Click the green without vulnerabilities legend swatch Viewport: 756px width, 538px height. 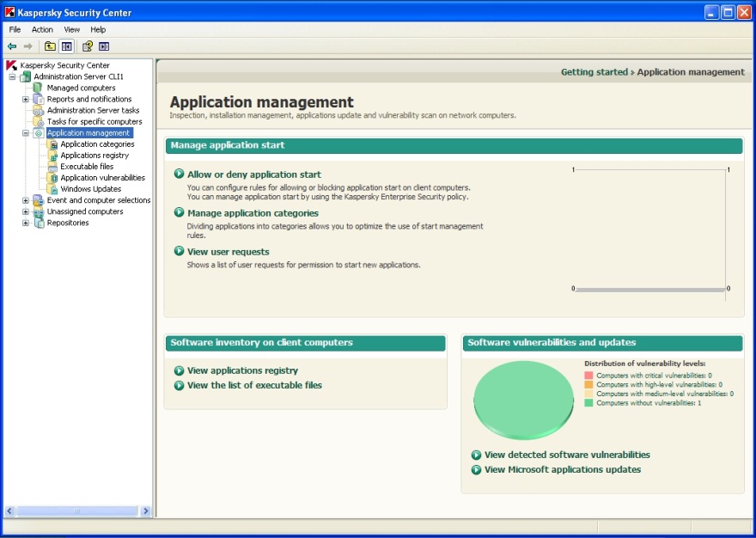588,403
